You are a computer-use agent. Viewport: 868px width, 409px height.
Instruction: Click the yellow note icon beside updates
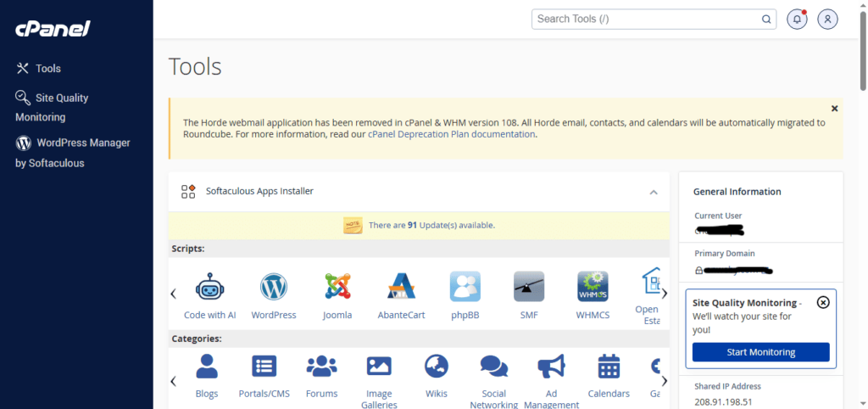point(353,225)
